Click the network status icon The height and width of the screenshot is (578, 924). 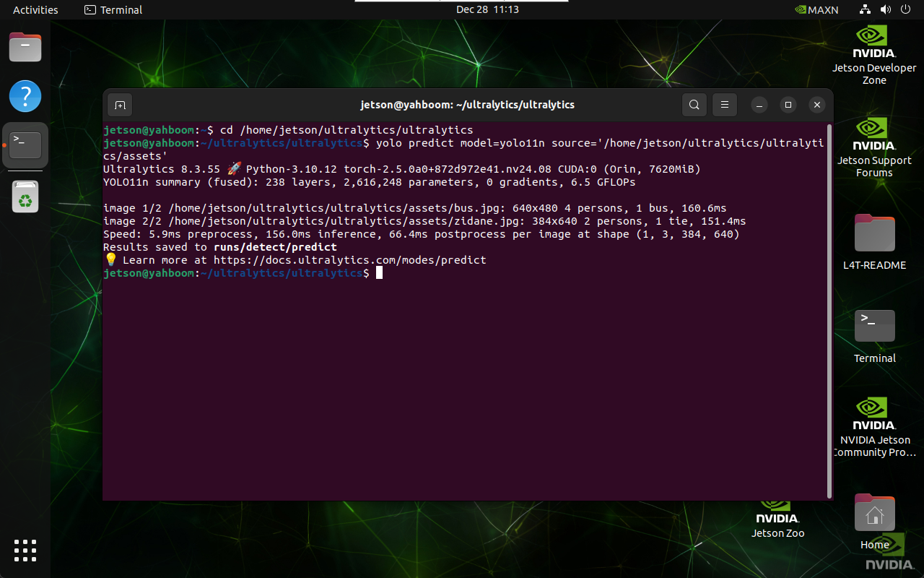866,9
